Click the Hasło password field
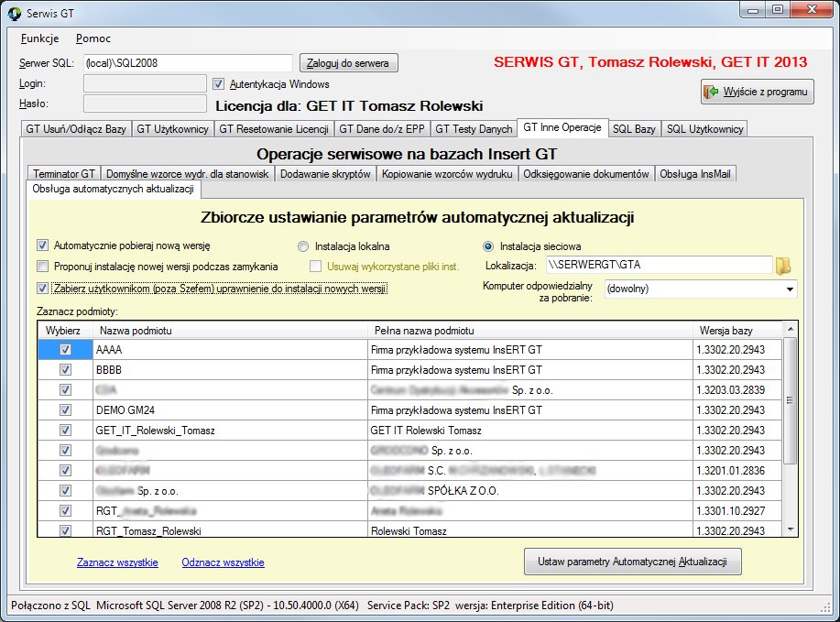840x622 pixels. (x=145, y=104)
